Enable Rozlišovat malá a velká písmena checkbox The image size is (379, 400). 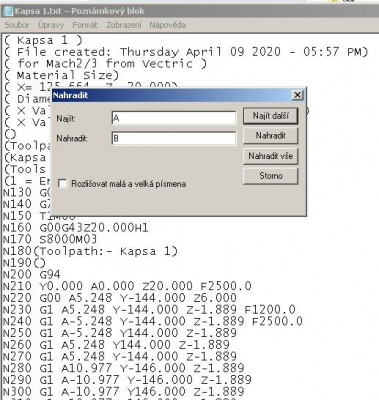click(x=62, y=184)
